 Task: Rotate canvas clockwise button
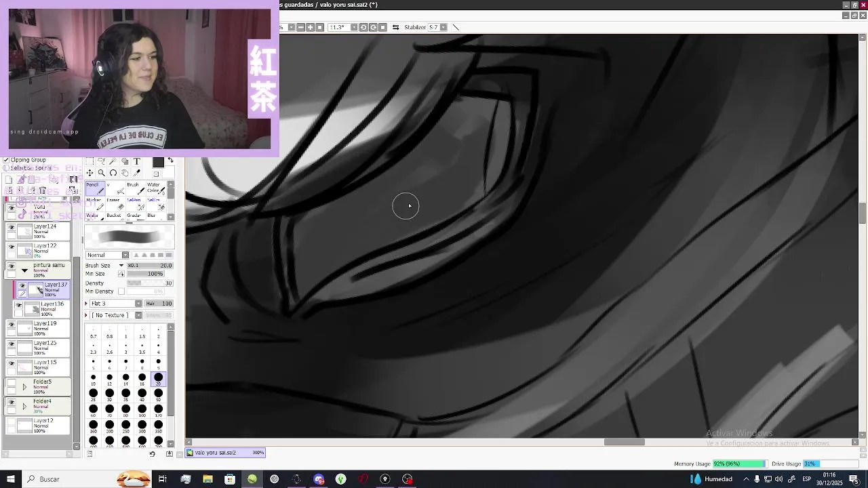pos(373,27)
